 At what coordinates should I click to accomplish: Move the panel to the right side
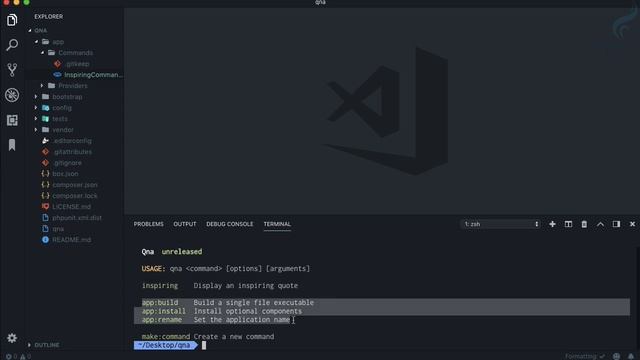(616, 224)
